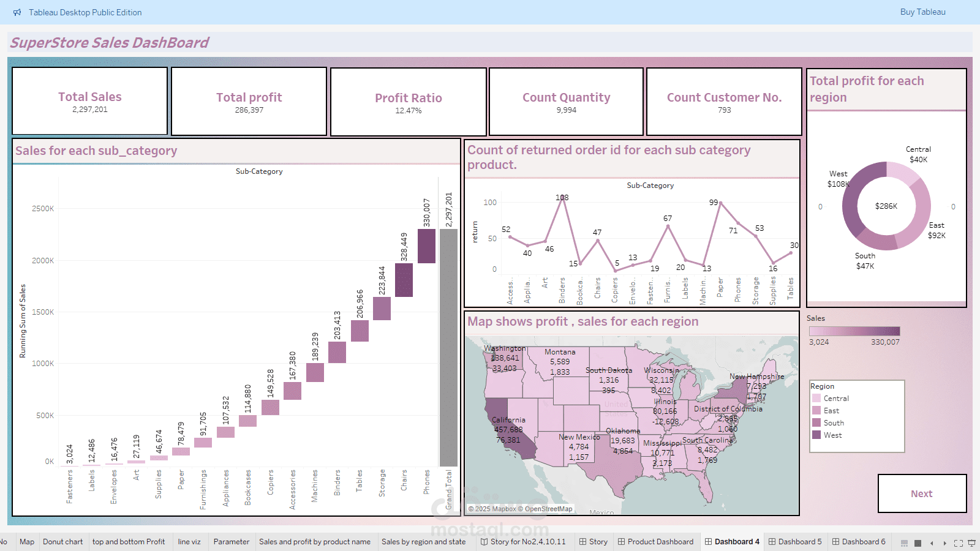The width and height of the screenshot is (980, 551).
Task: Click the Phones bar in waterfall chart
Action: tap(426, 246)
